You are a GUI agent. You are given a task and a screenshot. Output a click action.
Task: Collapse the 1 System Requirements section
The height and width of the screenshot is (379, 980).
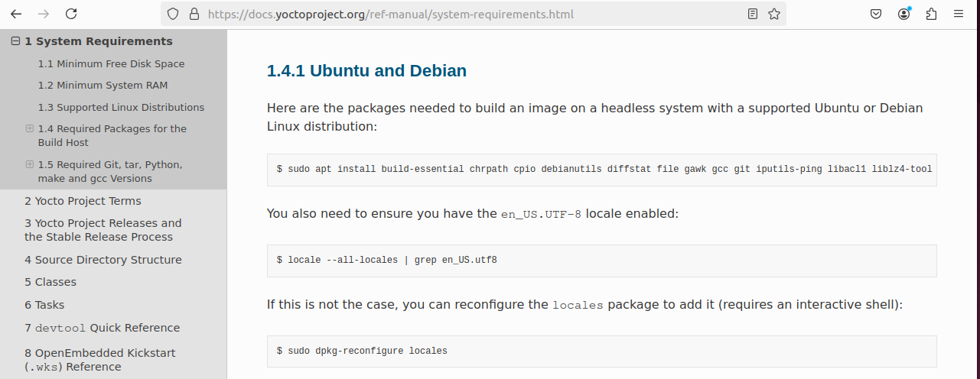pyautogui.click(x=15, y=41)
